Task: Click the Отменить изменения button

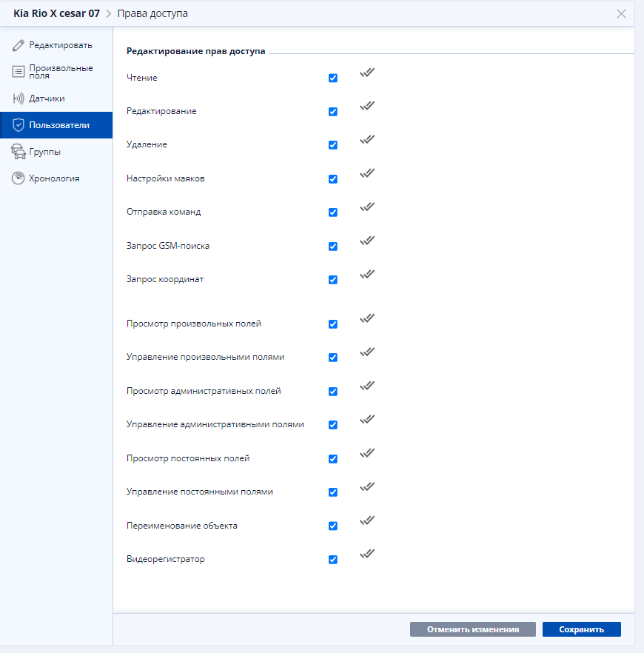Action: (x=473, y=629)
